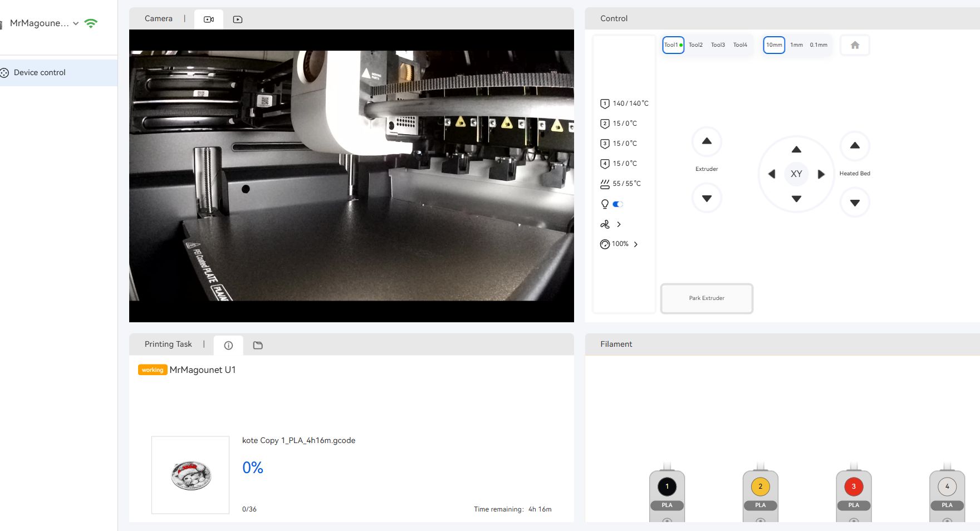Image resolution: width=980 pixels, height=531 pixels.
Task: Move XY right with the right arrow
Action: (x=821, y=174)
